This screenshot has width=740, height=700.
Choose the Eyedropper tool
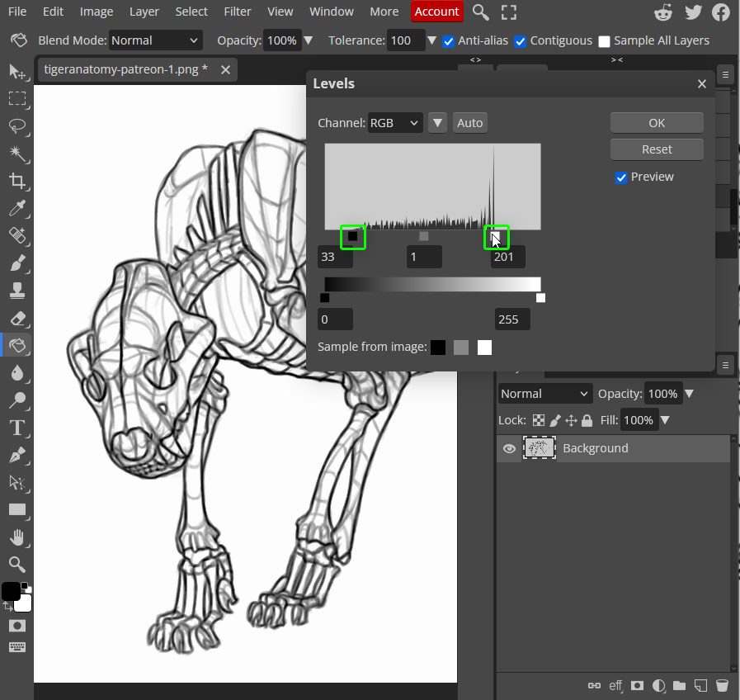16,209
